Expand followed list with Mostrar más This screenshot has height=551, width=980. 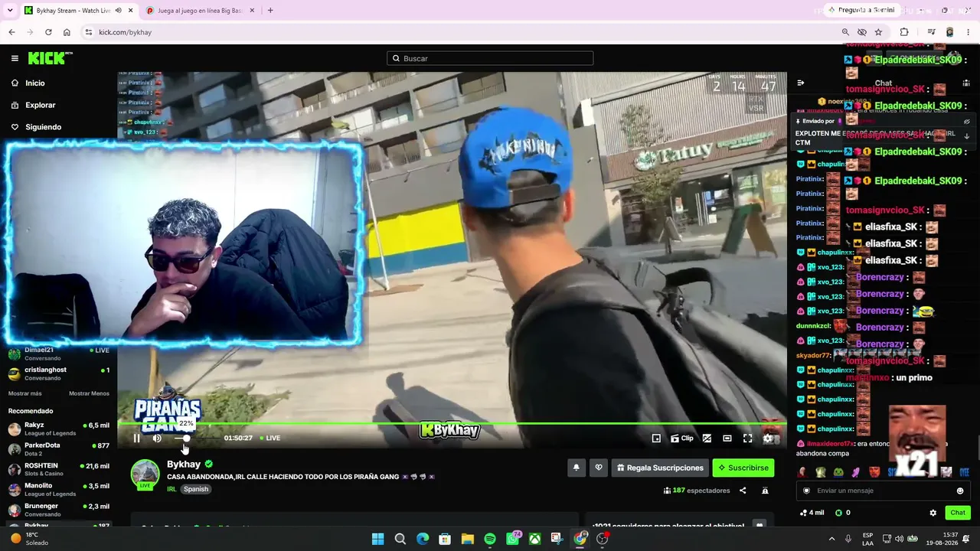click(25, 393)
